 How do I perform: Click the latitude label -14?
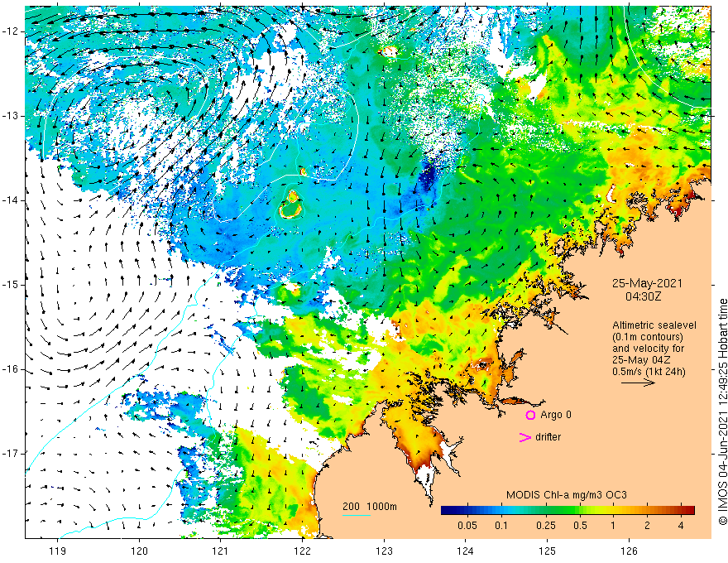[11, 200]
